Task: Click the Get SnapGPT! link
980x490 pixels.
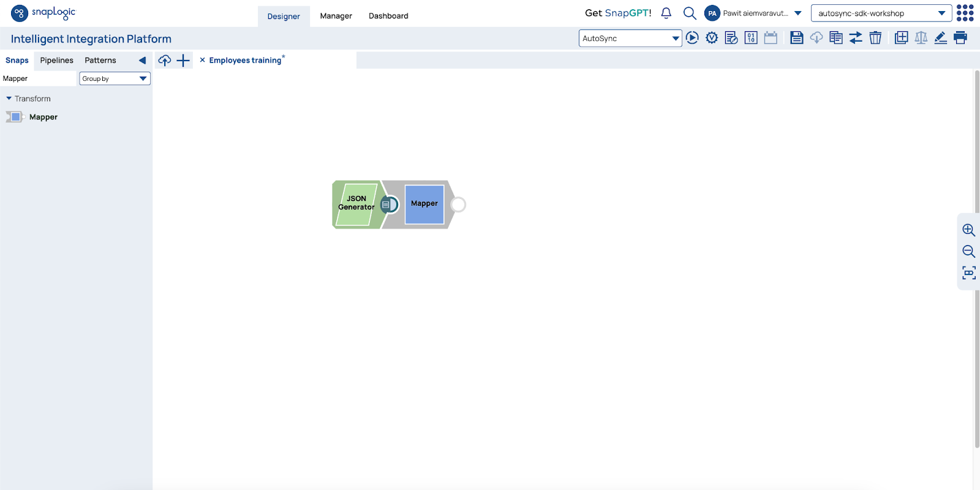Action: click(x=618, y=13)
